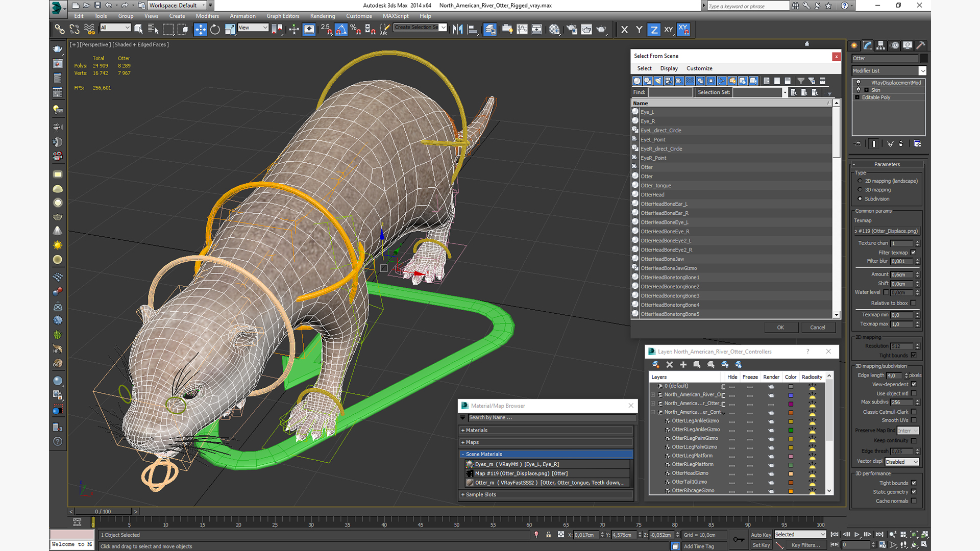
Task: Switch to the Motion command panel
Action: point(895,45)
